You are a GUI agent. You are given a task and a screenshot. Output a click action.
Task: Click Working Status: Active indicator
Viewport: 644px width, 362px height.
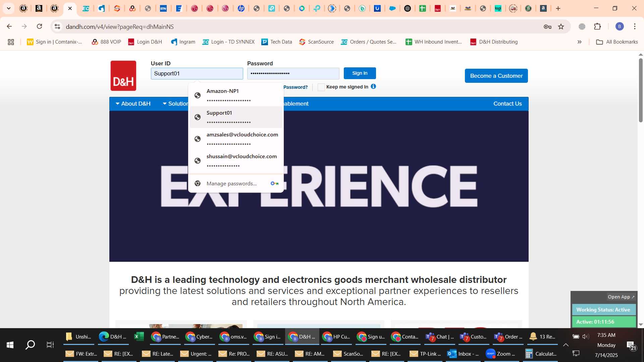point(603,310)
